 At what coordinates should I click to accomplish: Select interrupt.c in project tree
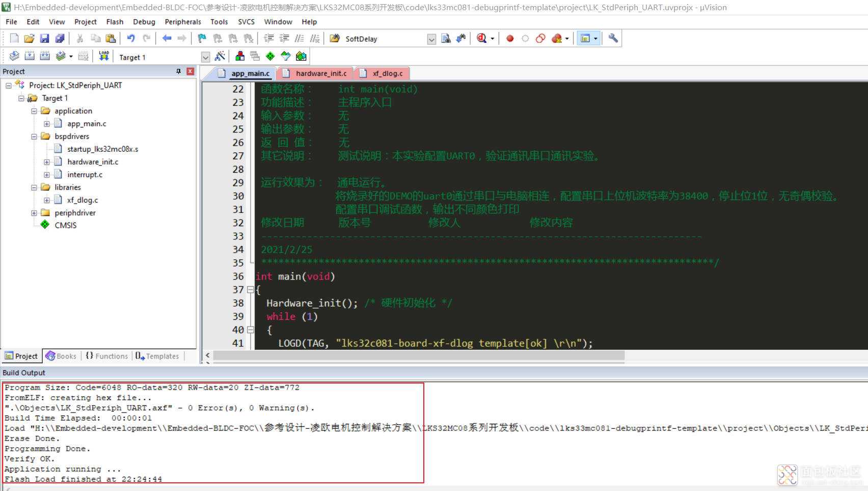[85, 175]
